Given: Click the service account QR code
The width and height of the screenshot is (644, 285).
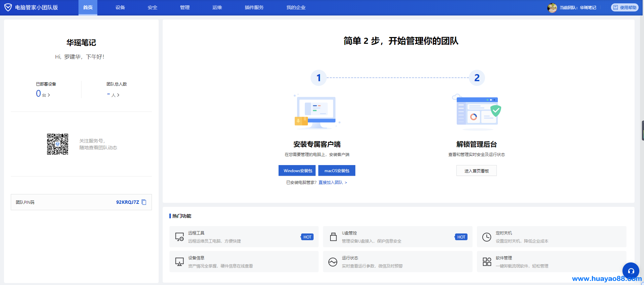Looking at the screenshot, I should (x=58, y=144).
